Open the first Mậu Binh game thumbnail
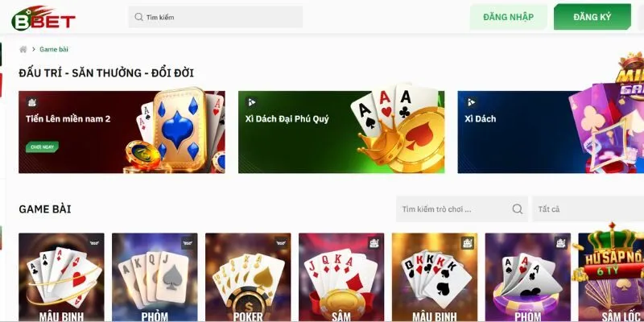644x322 pixels. 62,277
